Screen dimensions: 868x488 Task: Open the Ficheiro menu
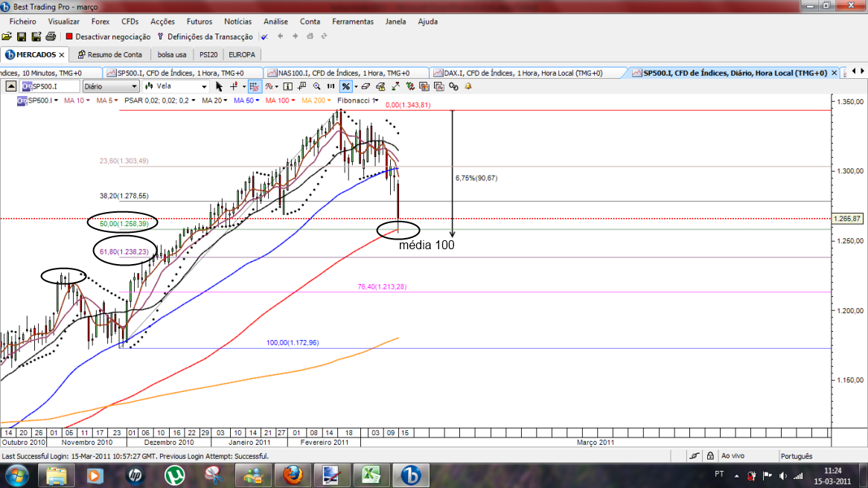pos(22,22)
